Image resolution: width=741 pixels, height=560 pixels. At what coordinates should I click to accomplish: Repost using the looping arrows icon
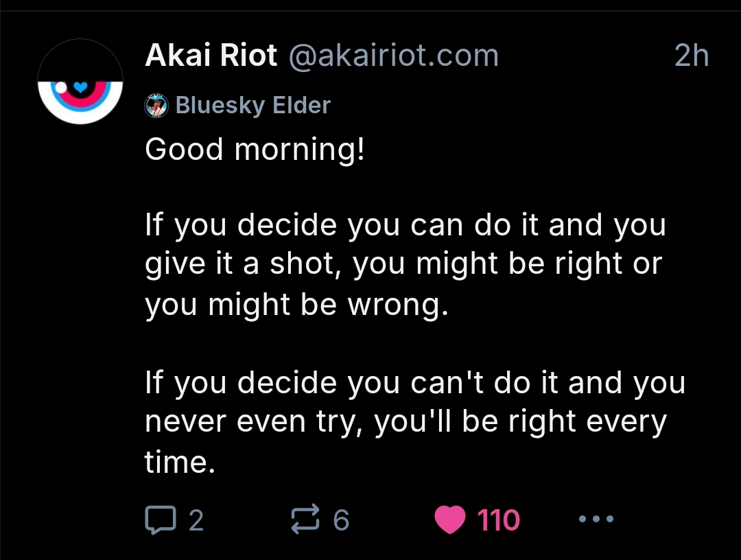coord(305,520)
